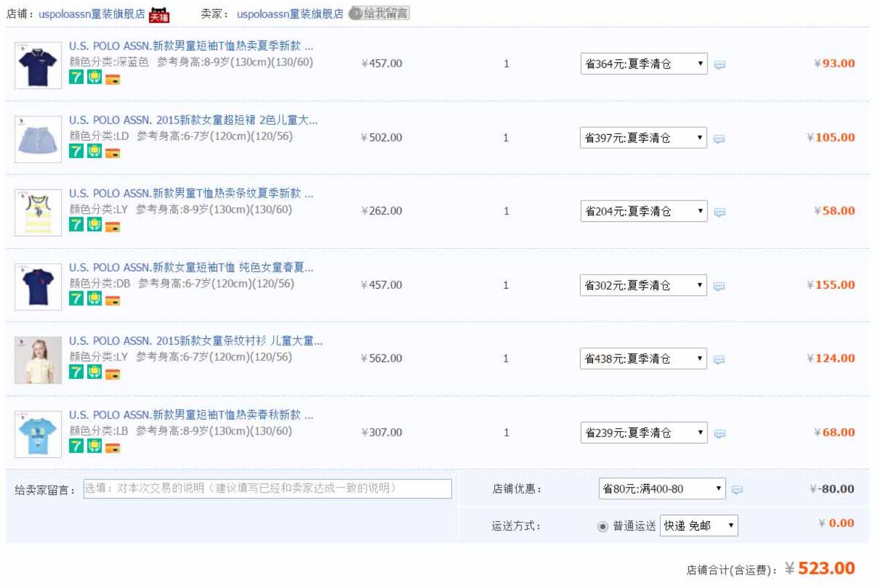Click the consumer protection badge in the ¥58.00 row
The height and width of the screenshot is (588, 876).
94,224
